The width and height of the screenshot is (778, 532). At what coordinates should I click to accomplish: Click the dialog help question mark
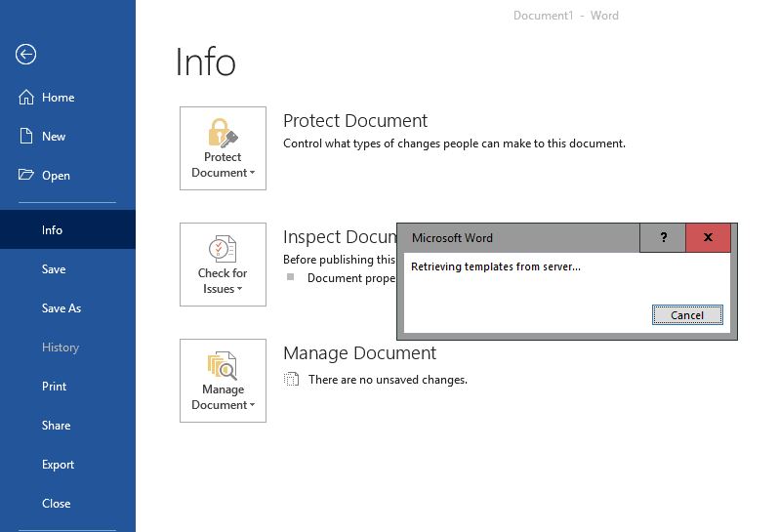point(663,238)
